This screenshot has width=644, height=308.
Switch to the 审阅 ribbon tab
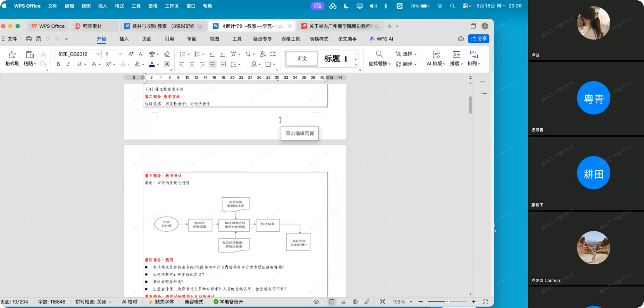(x=192, y=39)
